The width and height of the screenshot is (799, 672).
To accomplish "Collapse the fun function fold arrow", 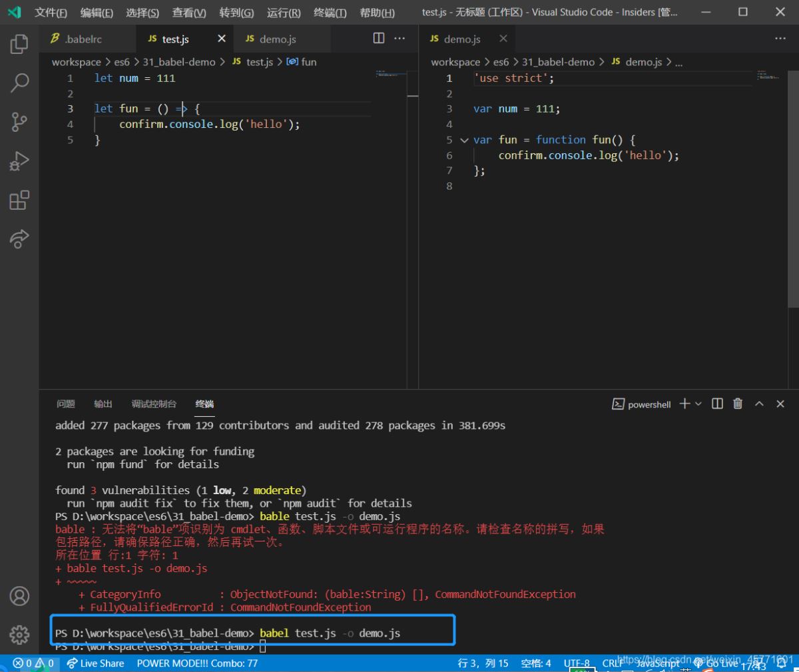I will point(464,140).
